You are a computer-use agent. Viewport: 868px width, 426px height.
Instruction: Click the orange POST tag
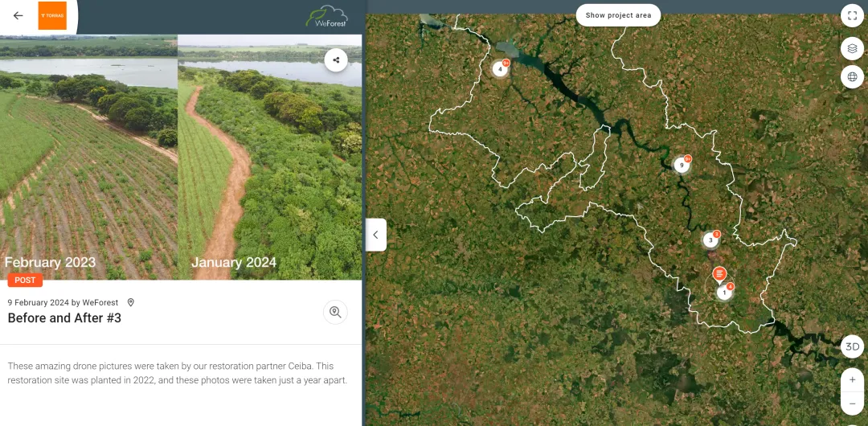[x=25, y=281]
